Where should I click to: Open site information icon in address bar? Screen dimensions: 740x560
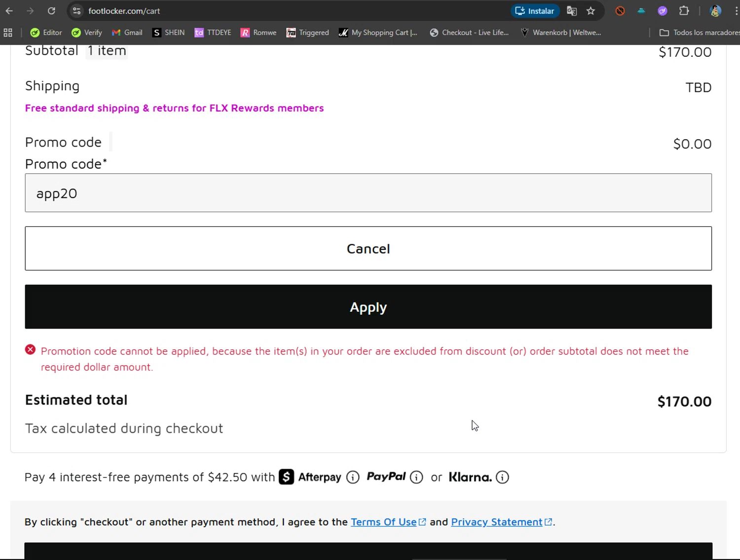[x=76, y=11]
